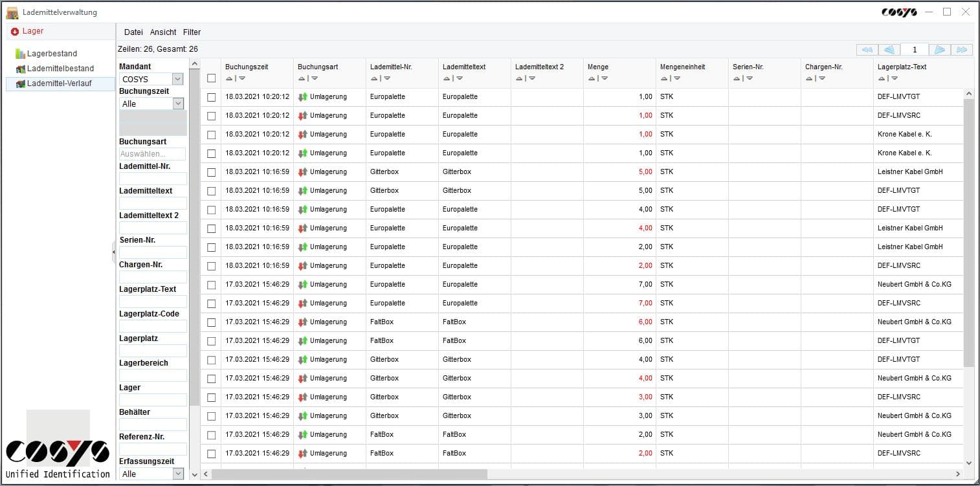
Task: Click the Umlagerung transfer arrows icon in row one
Action: click(x=301, y=97)
